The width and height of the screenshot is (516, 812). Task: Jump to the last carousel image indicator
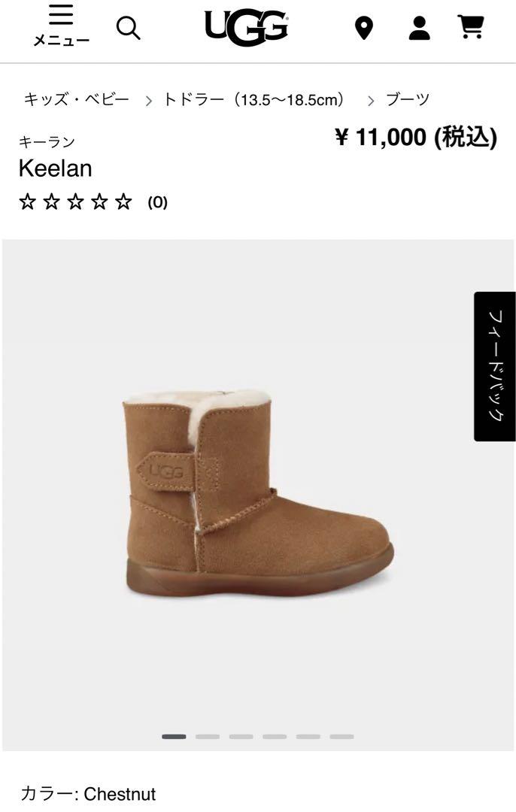[x=341, y=736]
